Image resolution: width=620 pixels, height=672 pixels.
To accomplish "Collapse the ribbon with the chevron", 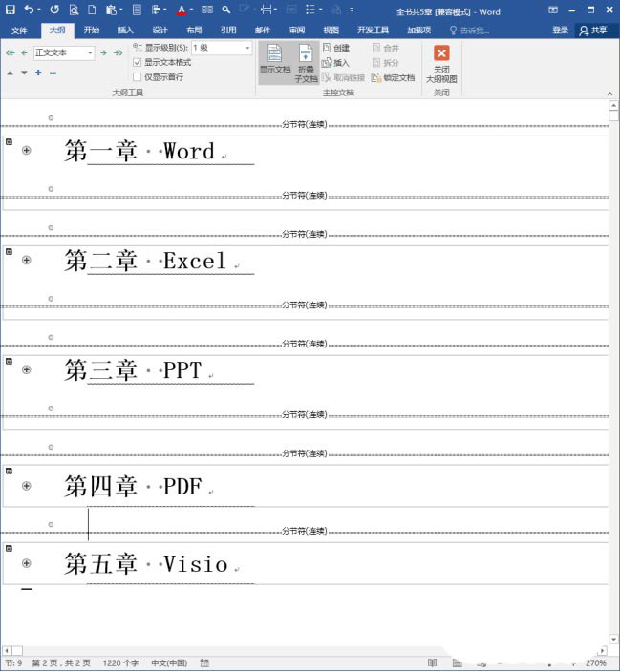I will (609, 93).
